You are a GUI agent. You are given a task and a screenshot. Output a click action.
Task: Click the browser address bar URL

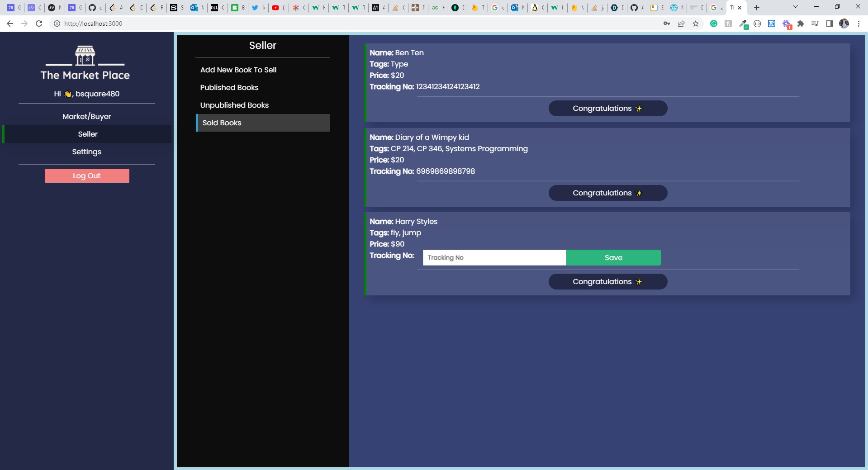[93, 24]
